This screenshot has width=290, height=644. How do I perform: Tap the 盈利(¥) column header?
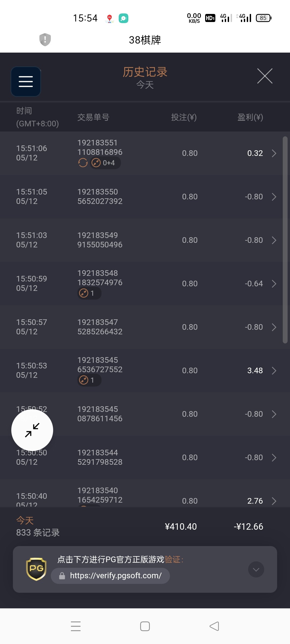pyautogui.click(x=250, y=117)
